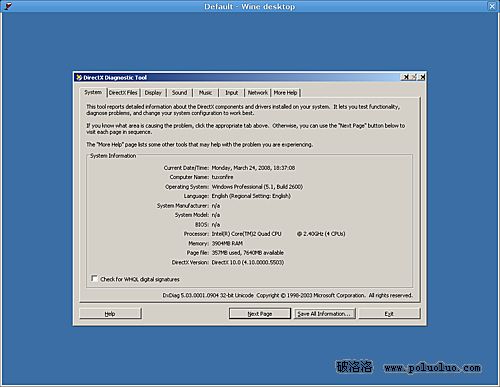Viewport: 500px width, 387px height.
Task: Select the System tab
Action: click(x=93, y=92)
